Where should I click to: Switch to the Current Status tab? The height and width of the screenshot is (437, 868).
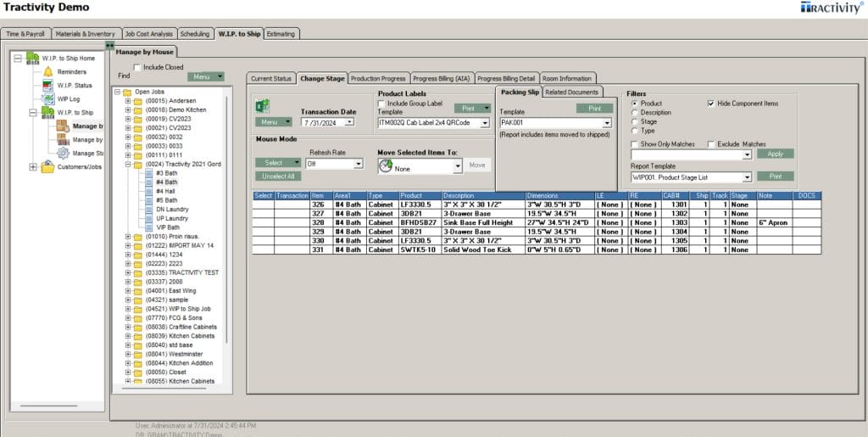[271, 79]
